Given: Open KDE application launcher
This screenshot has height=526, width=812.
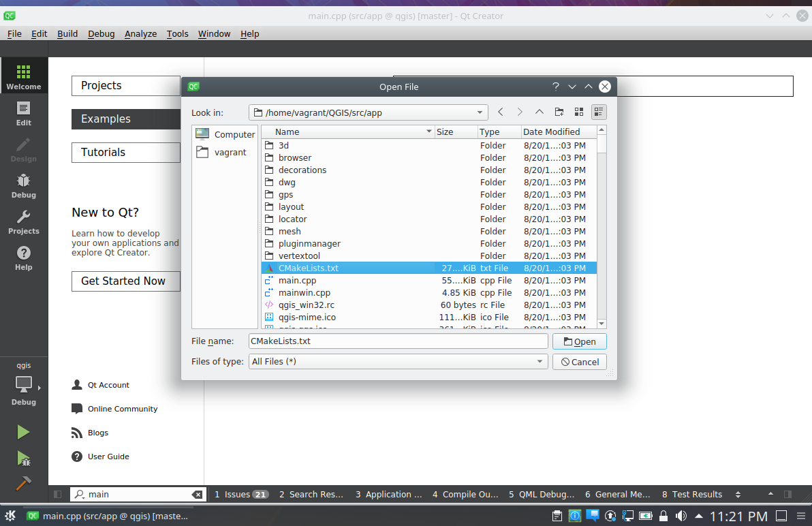Looking at the screenshot, I should coord(10,516).
